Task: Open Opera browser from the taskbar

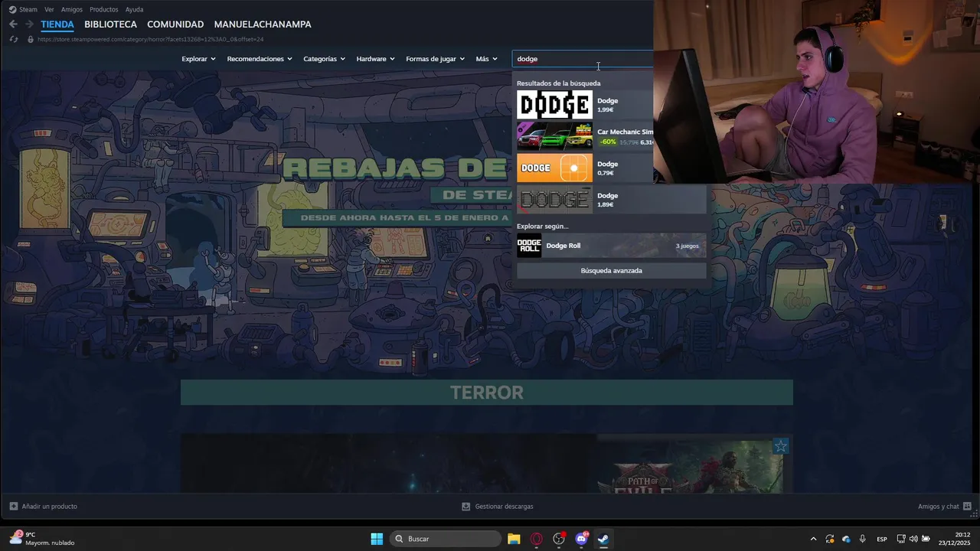Action: pos(536,539)
